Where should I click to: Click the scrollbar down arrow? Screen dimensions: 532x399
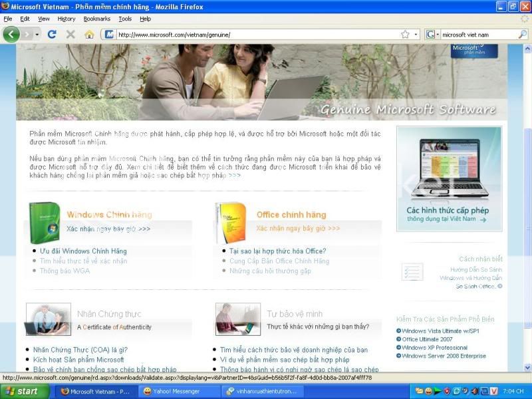point(527,368)
